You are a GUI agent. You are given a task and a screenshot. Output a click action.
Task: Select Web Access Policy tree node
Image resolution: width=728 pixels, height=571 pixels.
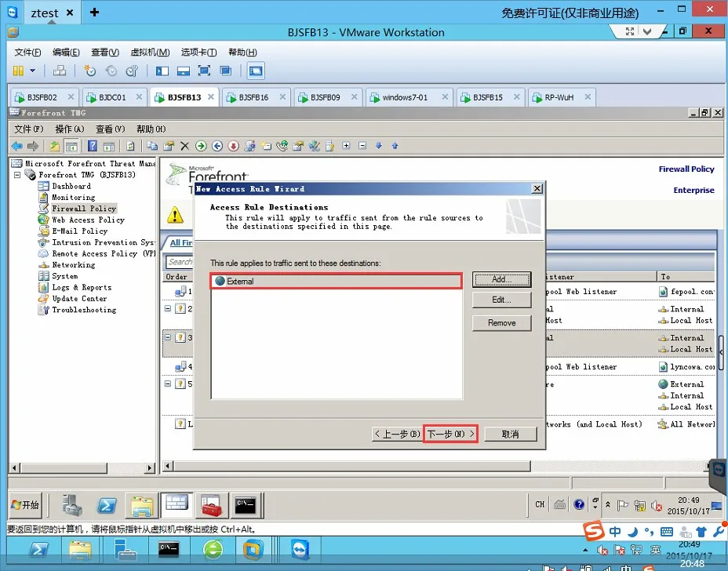point(88,220)
